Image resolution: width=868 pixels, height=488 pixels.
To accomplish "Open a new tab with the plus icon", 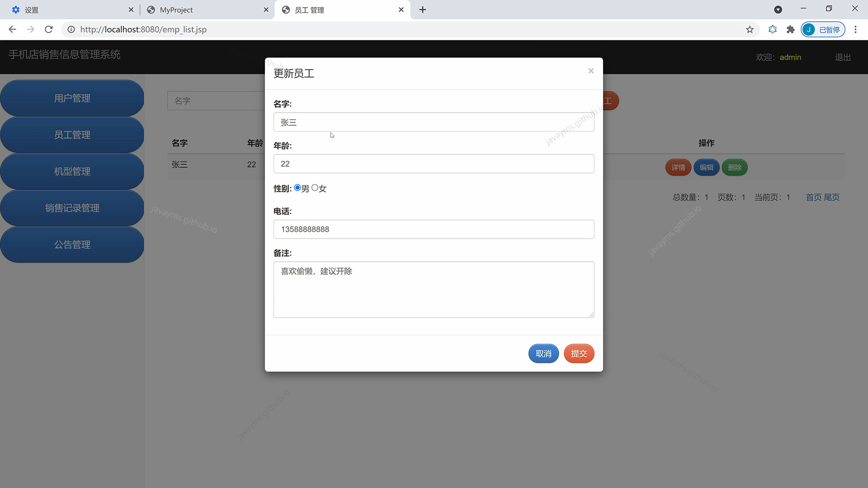I will coord(422,9).
